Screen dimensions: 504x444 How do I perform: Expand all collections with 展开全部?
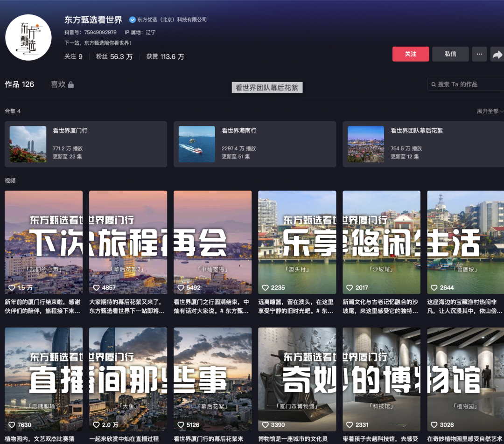click(490, 111)
